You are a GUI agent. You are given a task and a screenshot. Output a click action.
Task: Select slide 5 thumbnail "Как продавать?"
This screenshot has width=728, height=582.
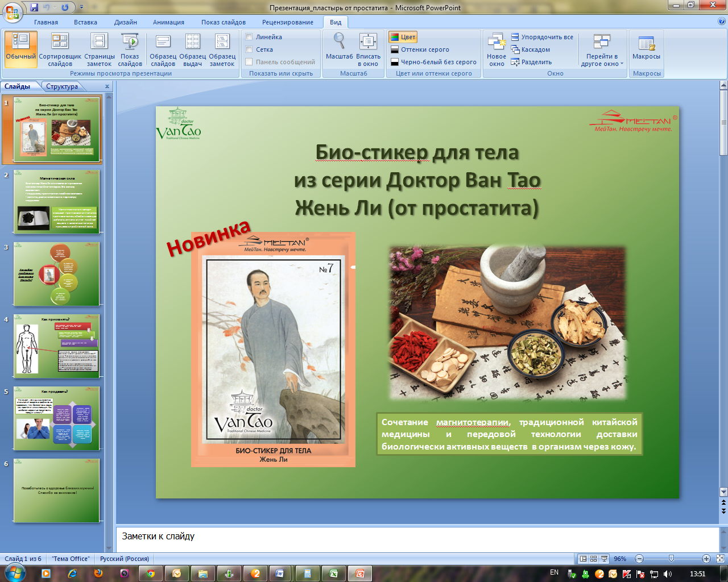[56, 418]
